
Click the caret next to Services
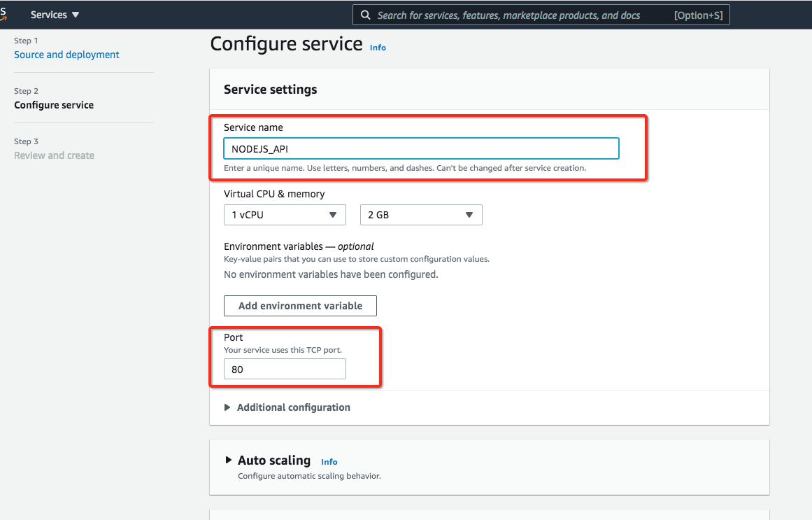[74, 14]
